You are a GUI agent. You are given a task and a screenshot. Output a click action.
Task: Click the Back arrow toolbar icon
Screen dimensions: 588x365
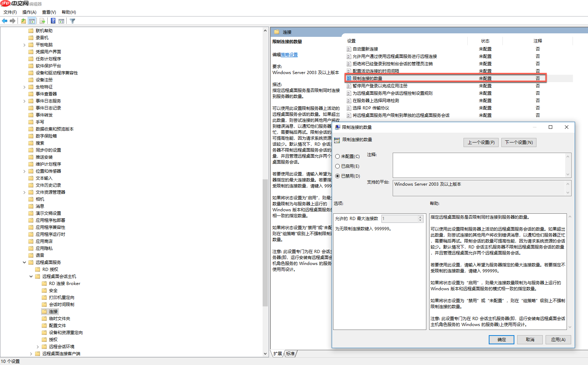click(5, 21)
